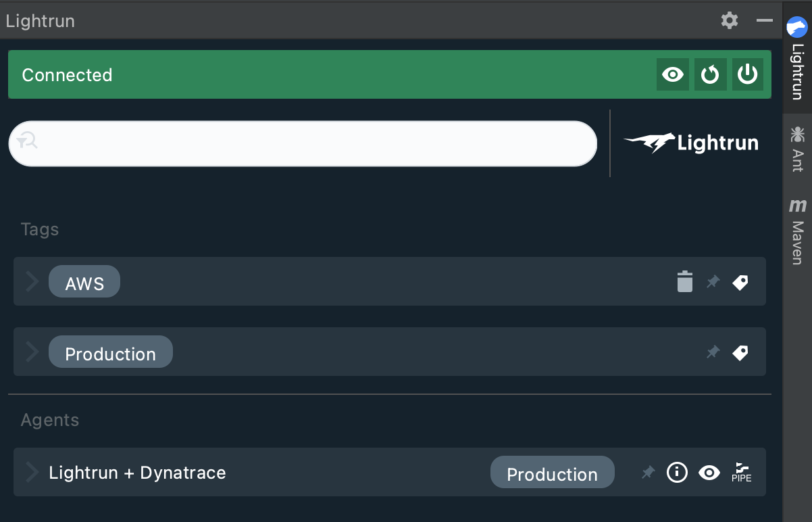The image size is (812, 522).
Task: Pin the Lightrun + Dynatrace agent
Action: 648,473
